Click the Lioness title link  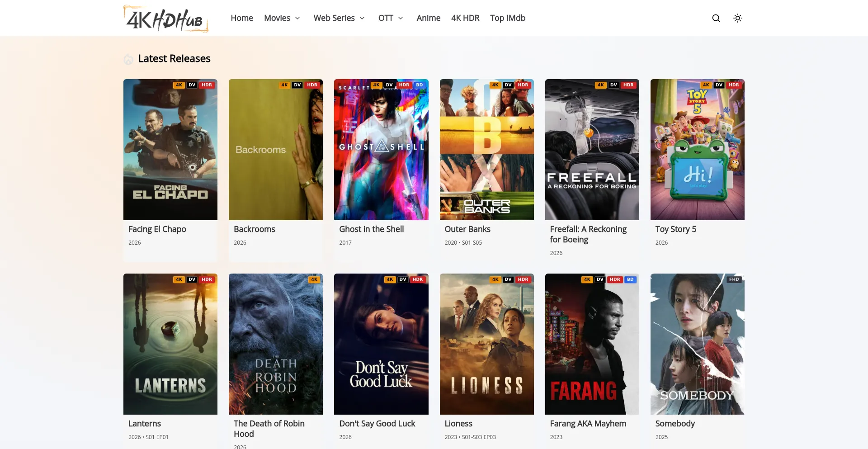click(458, 424)
